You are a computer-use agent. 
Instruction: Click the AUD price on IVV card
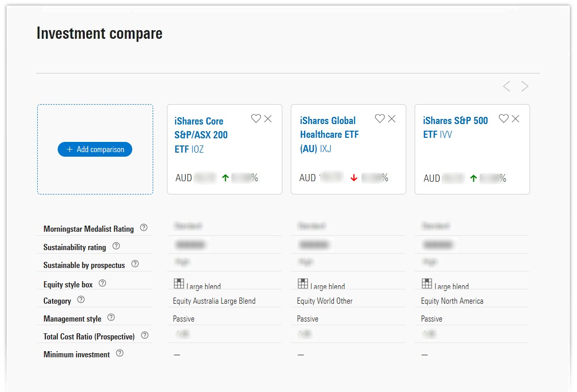(444, 178)
